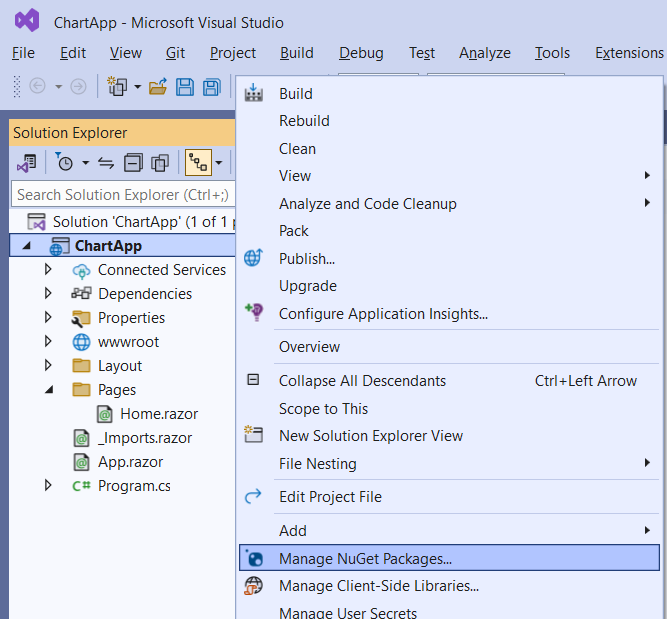Choose Upgrade in the context menu
This screenshot has width=667, height=619.
tap(449, 286)
